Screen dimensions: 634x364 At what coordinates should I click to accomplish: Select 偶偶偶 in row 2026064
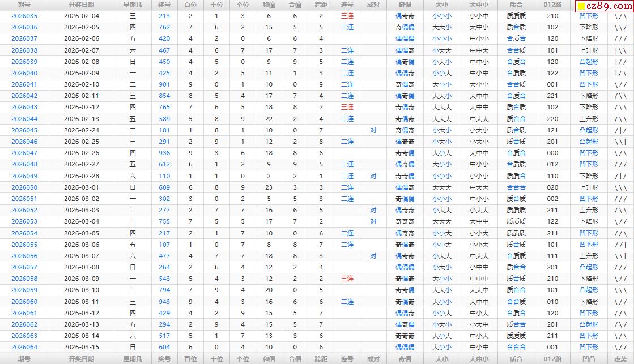pos(405,347)
